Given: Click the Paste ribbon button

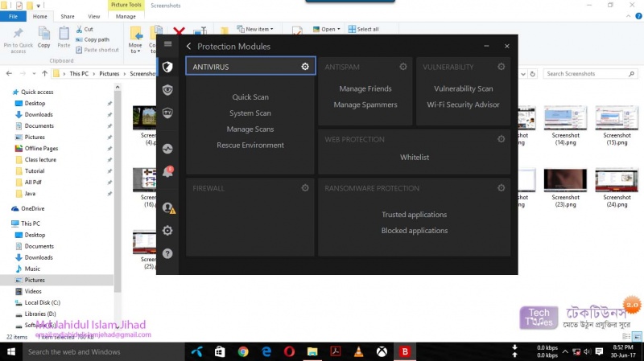Looking at the screenshot, I should pos(64,38).
